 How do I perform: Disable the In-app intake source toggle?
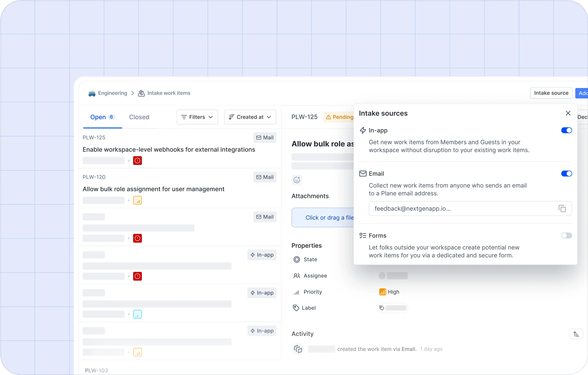pyautogui.click(x=566, y=130)
